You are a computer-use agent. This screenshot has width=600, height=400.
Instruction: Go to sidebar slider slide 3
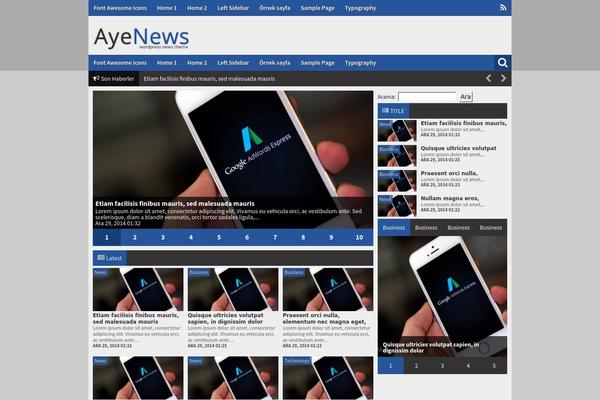(x=442, y=366)
